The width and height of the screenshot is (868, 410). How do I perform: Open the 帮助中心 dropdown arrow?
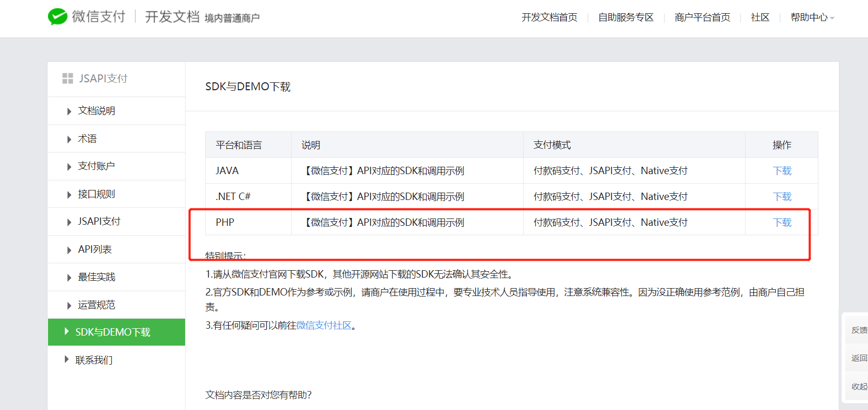(x=832, y=18)
